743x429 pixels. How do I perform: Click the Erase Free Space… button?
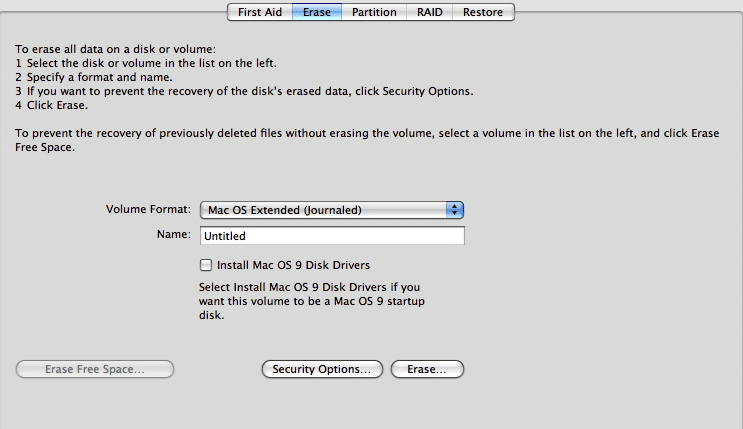click(x=95, y=369)
